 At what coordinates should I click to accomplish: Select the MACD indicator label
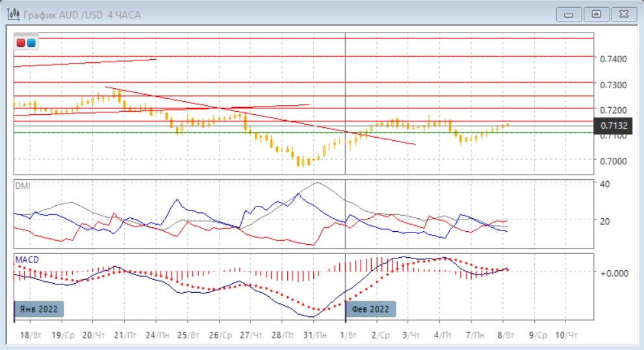(27, 260)
